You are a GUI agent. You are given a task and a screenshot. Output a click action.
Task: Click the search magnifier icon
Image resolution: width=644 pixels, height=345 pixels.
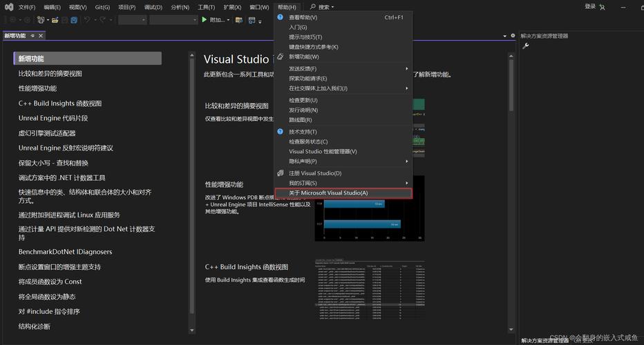click(x=313, y=7)
